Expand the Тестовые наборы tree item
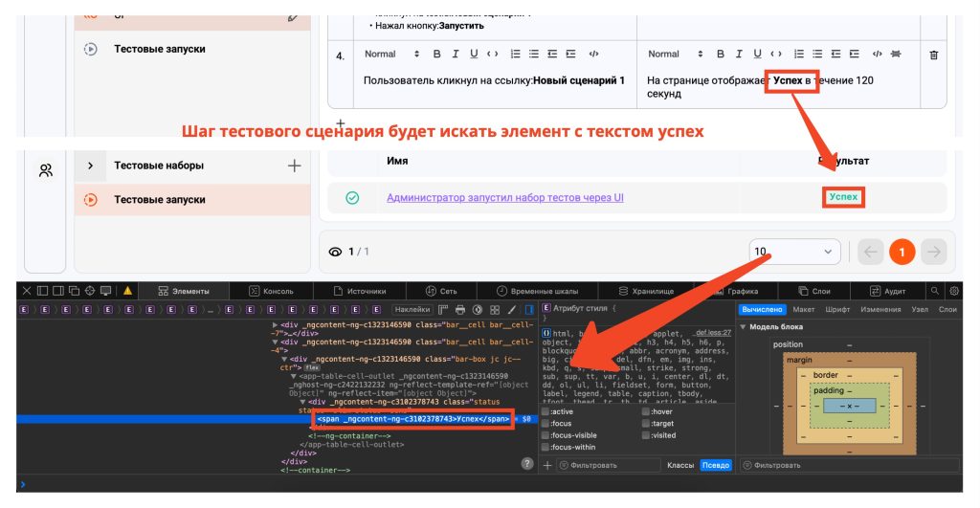This screenshot has width=980, height=508. click(90, 166)
